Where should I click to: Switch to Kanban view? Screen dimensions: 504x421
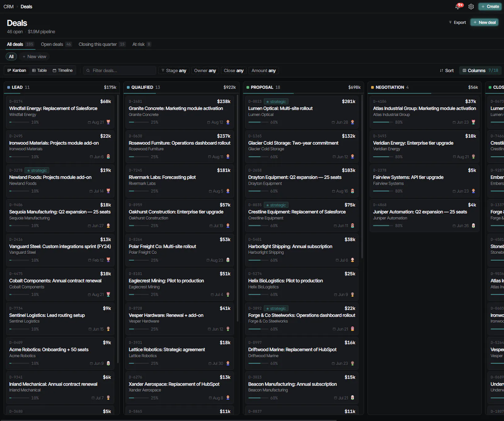pyautogui.click(x=17, y=70)
